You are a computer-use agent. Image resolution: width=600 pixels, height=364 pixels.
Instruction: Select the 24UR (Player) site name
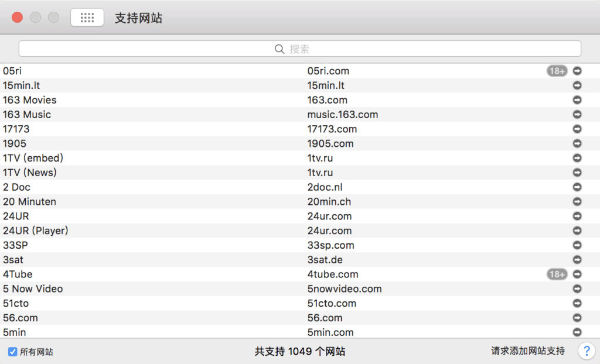36,231
